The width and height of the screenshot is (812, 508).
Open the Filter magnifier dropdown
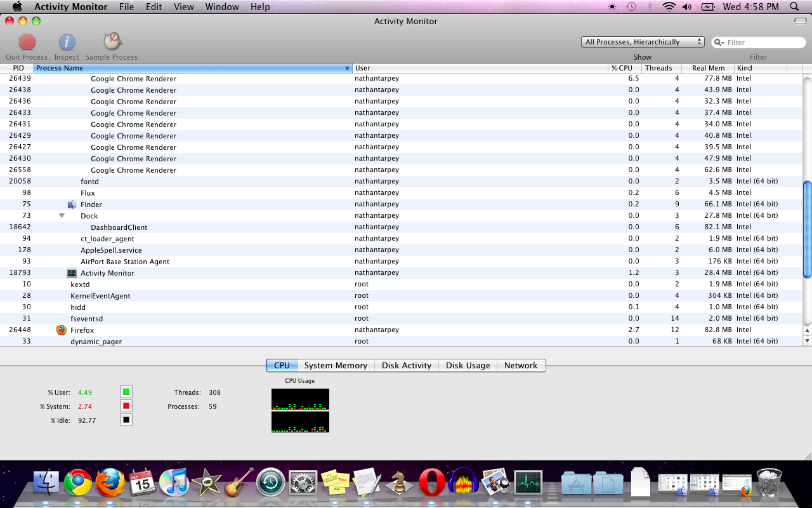[x=719, y=43]
